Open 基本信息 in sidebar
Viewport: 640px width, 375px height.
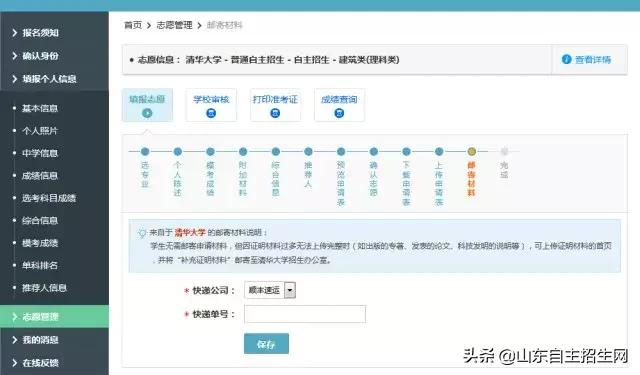[x=40, y=108]
